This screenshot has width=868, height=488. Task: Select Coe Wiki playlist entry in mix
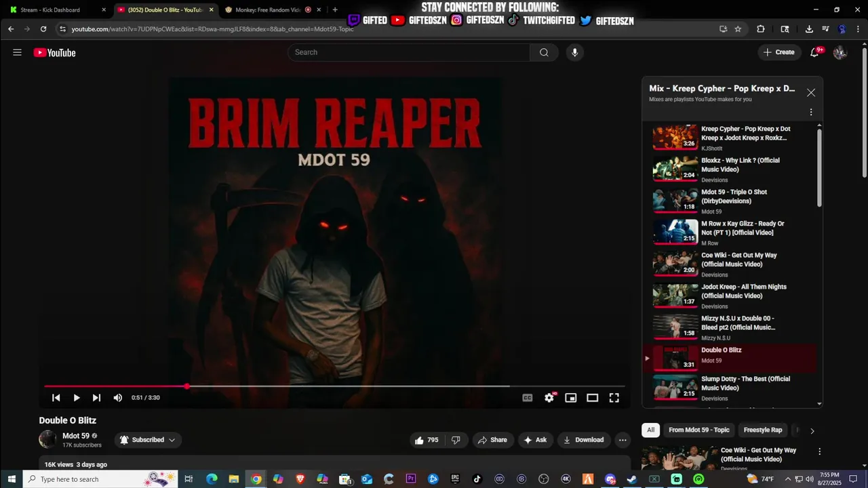click(x=731, y=264)
